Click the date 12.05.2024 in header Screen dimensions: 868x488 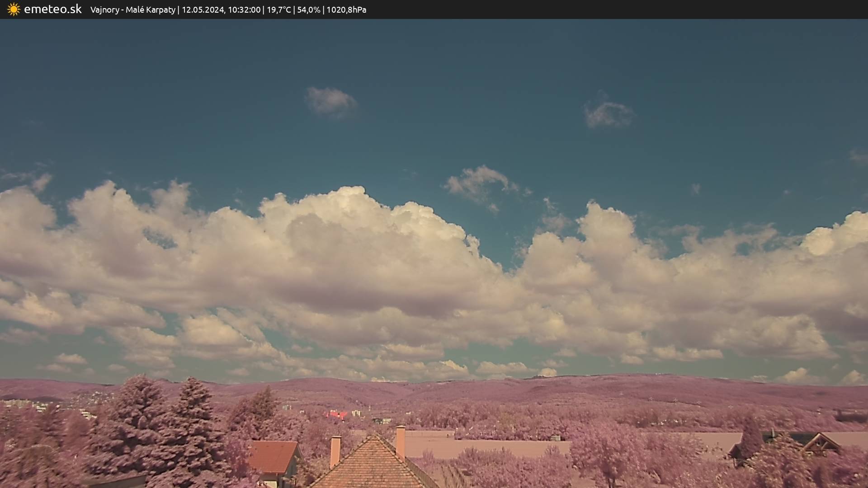203,10
